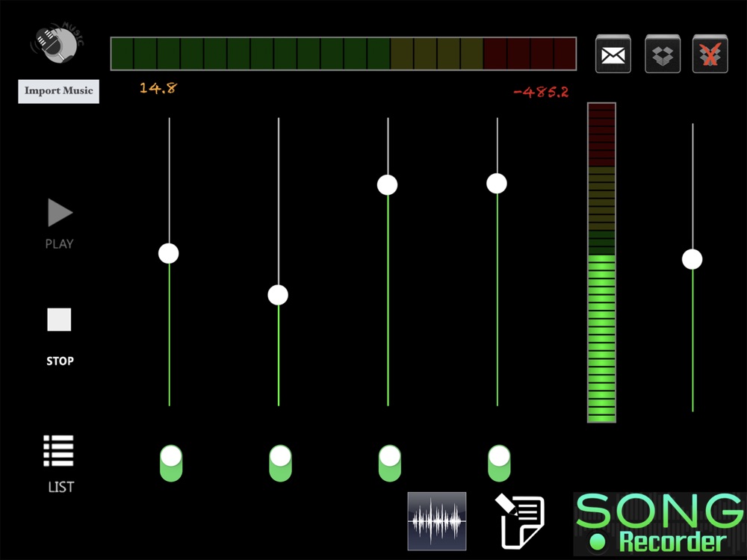This screenshot has height=560, width=747.
Task: Toggle the second track switch
Action: pos(280,464)
